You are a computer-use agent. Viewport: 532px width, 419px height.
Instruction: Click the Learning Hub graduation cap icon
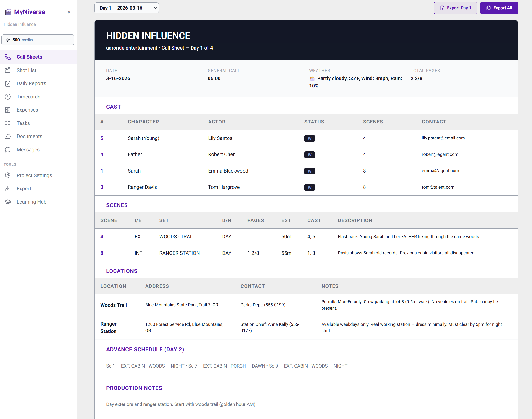point(8,202)
